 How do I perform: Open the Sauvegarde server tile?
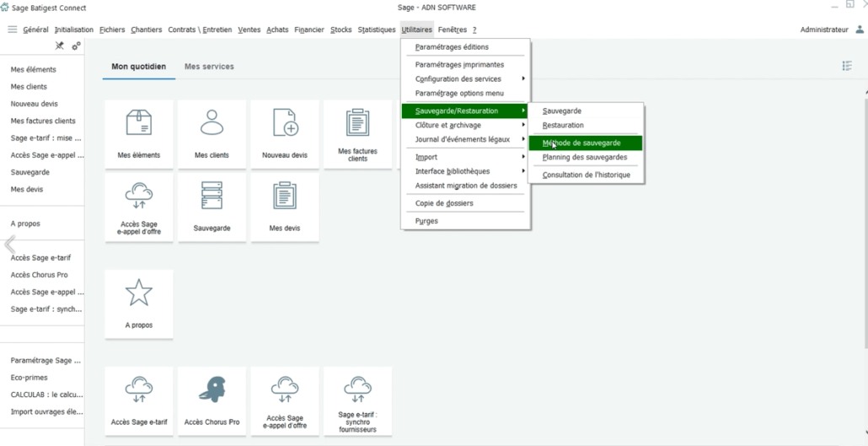(x=212, y=207)
